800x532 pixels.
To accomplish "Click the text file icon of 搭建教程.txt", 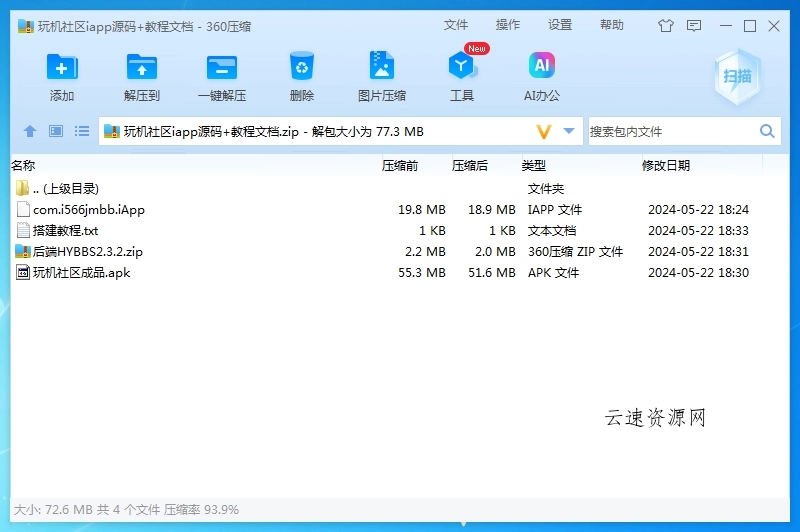I will (x=23, y=230).
